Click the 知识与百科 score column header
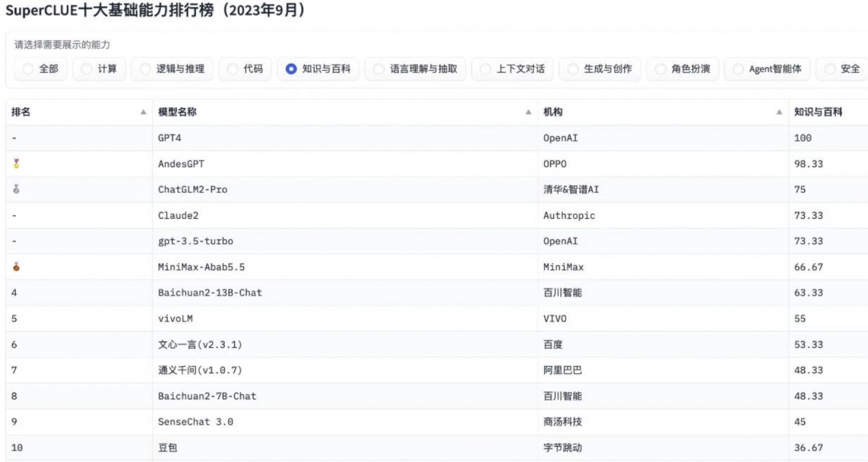 (x=818, y=112)
